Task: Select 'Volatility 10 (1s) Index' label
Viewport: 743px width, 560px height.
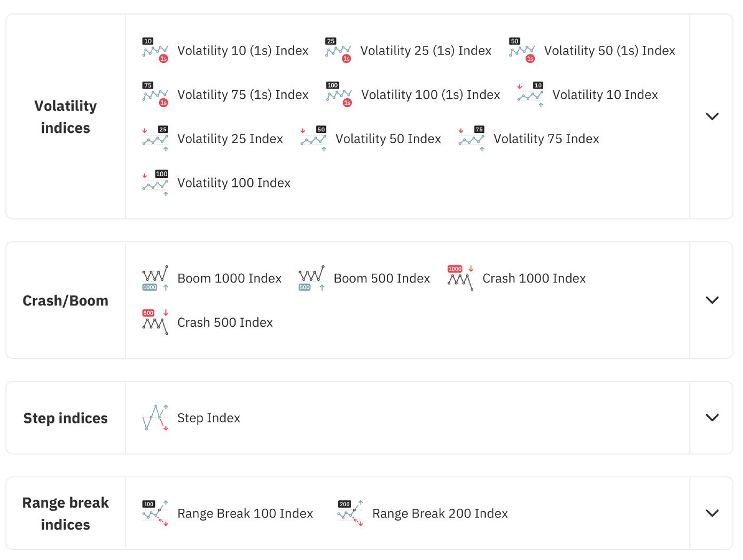Action: click(x=243, y=51)
